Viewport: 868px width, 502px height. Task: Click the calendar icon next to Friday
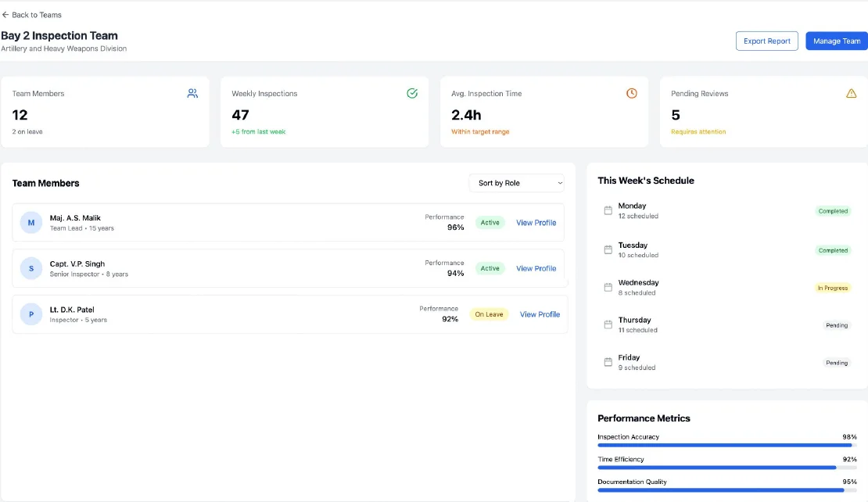tap(608, 362)
